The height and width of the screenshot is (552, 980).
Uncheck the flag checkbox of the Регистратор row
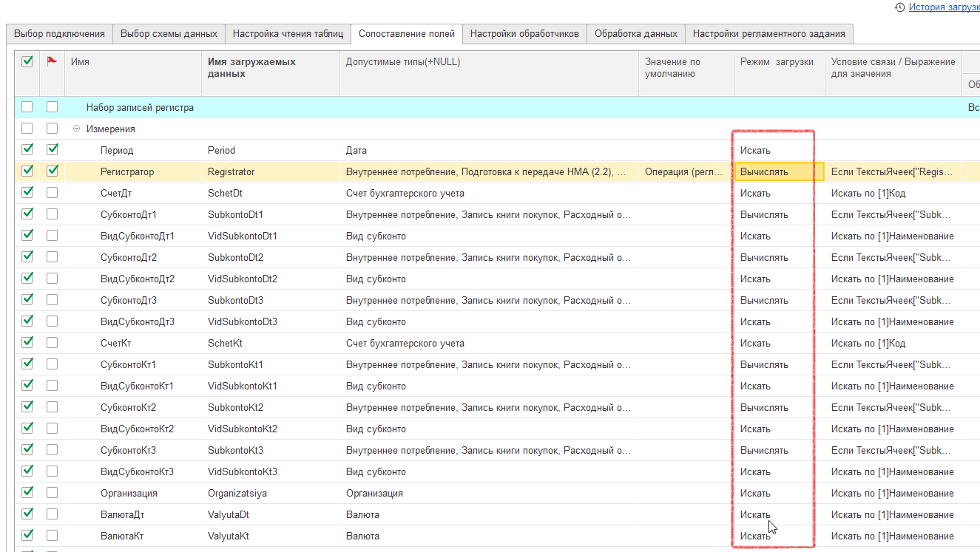pos(52,171)
